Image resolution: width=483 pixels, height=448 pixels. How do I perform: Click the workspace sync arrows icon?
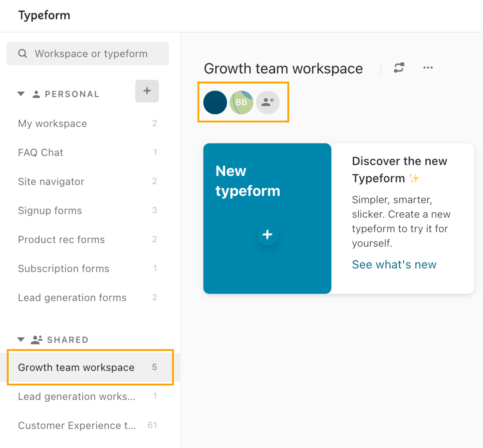click(x=399, y=68)
